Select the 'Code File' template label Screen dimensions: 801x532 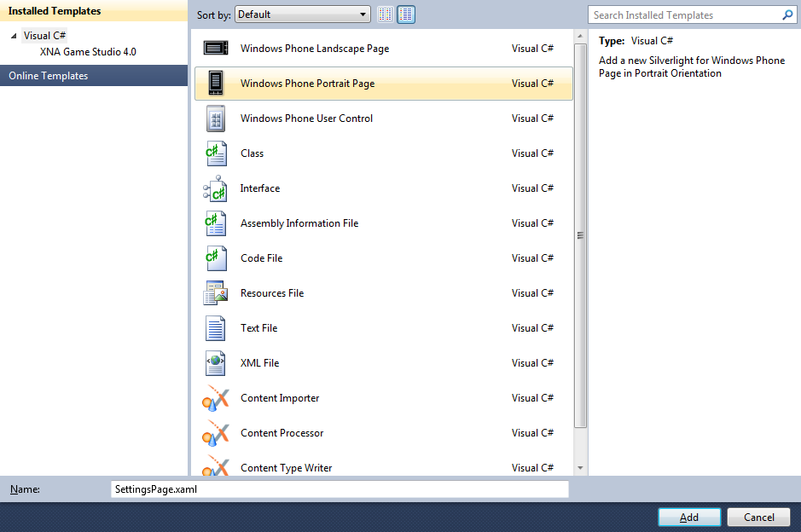point(262,258)
